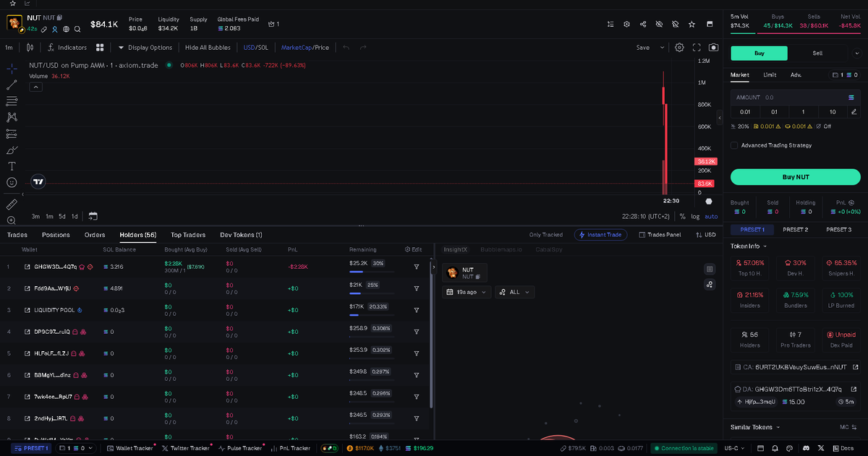The image size is (868, 456).
Task: Toggle log scale on chart
Action: pyautogui.click(x=695, y=216)
